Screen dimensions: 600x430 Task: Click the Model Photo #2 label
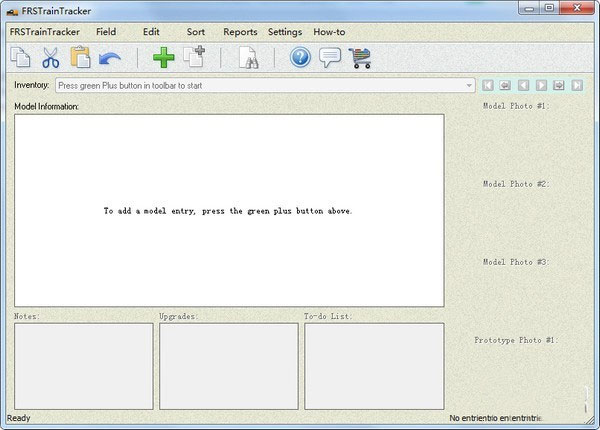click(515, 184)
